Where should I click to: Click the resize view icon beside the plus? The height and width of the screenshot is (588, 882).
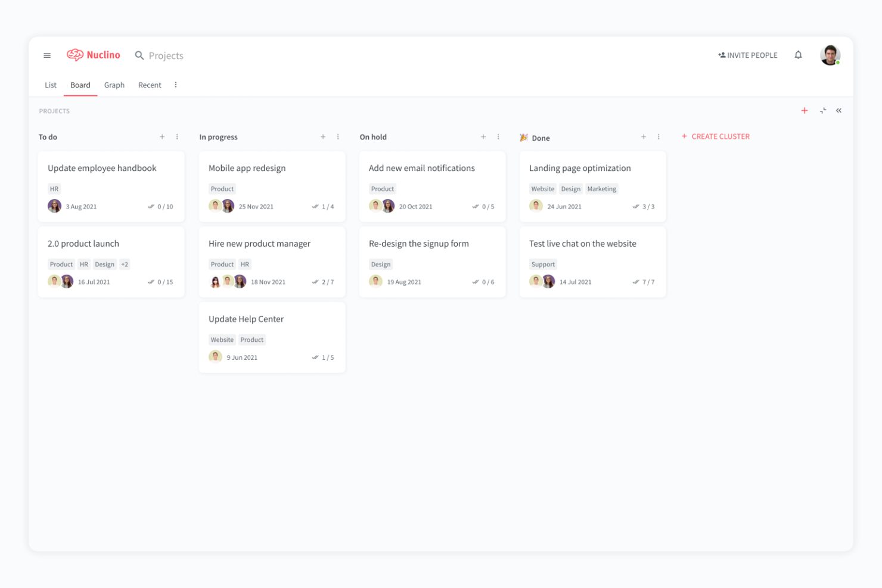point(823,111)
